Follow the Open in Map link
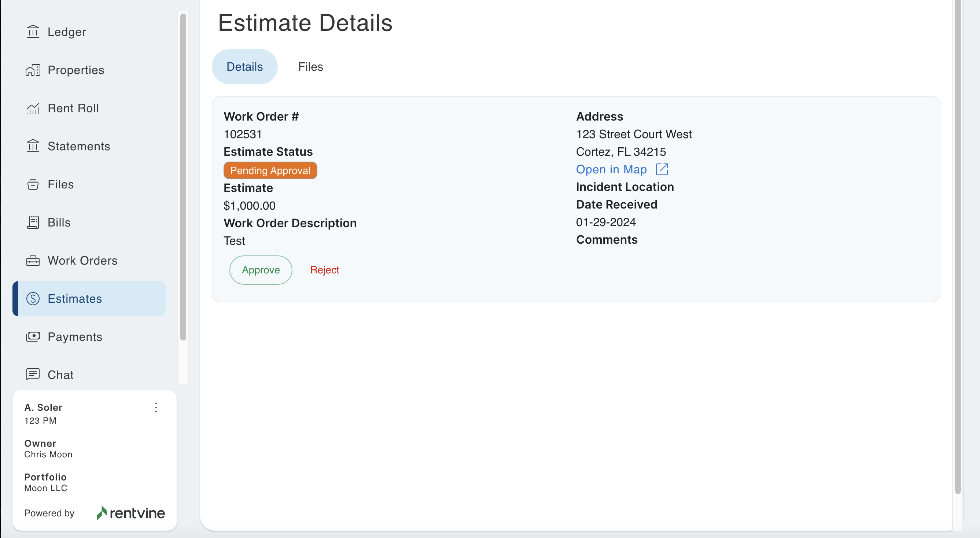Viewport: 980px width, 538px height. tap(611, 169)
